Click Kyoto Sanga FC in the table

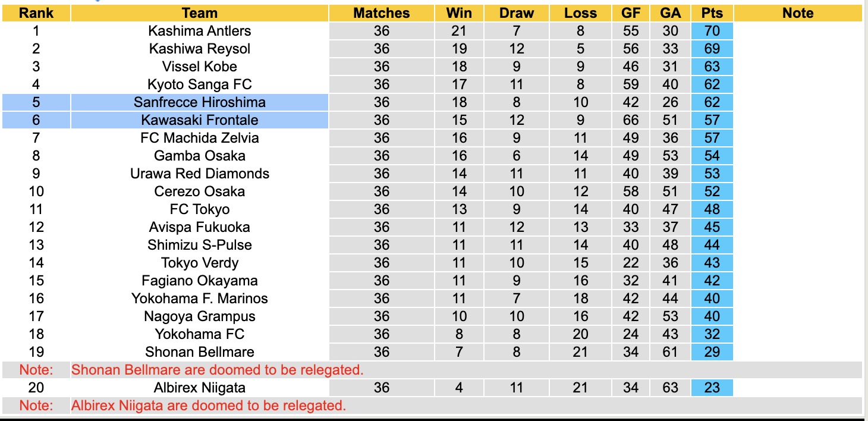click(200, 84)
